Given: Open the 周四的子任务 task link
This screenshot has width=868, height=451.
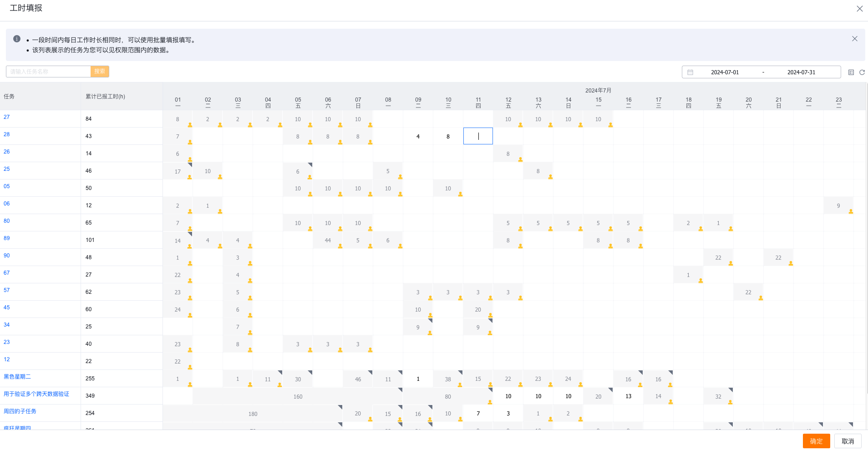Looking at the screenshot, I should tap(20, 411).
